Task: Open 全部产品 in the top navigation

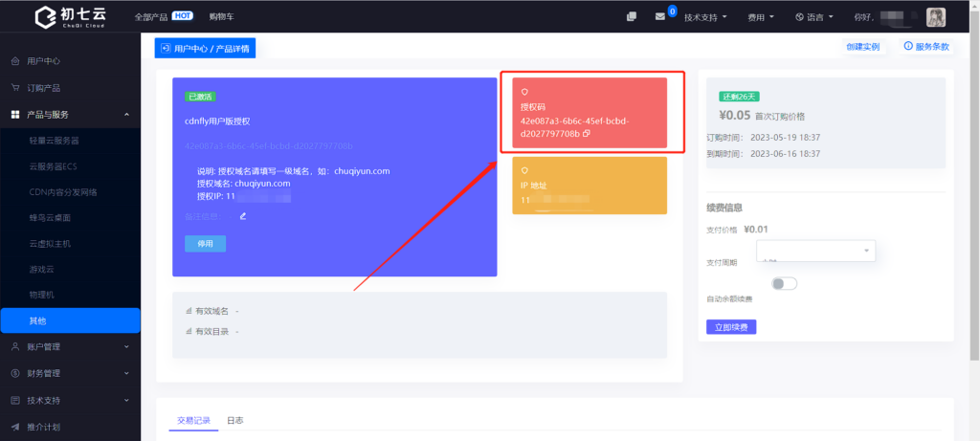Action: (x=151, y=17)
